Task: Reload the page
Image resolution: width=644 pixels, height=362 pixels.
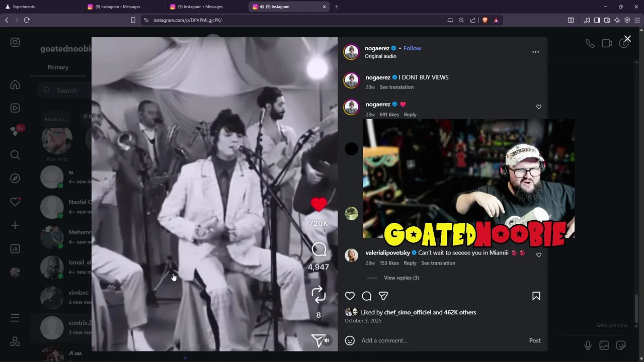Action: tap(27, 20)
